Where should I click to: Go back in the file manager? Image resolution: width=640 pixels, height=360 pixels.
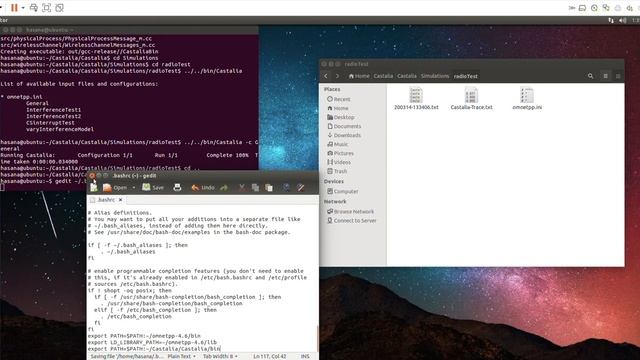pos(326,76)
